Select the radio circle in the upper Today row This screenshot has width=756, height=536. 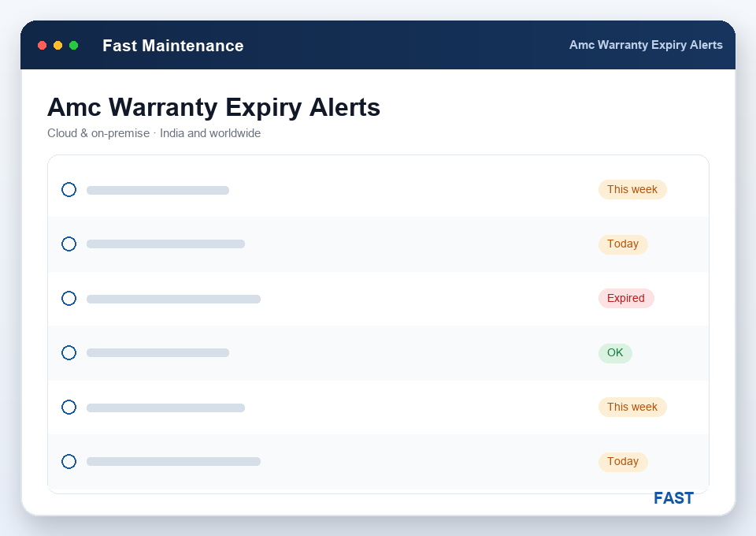(x=69, y=244)
